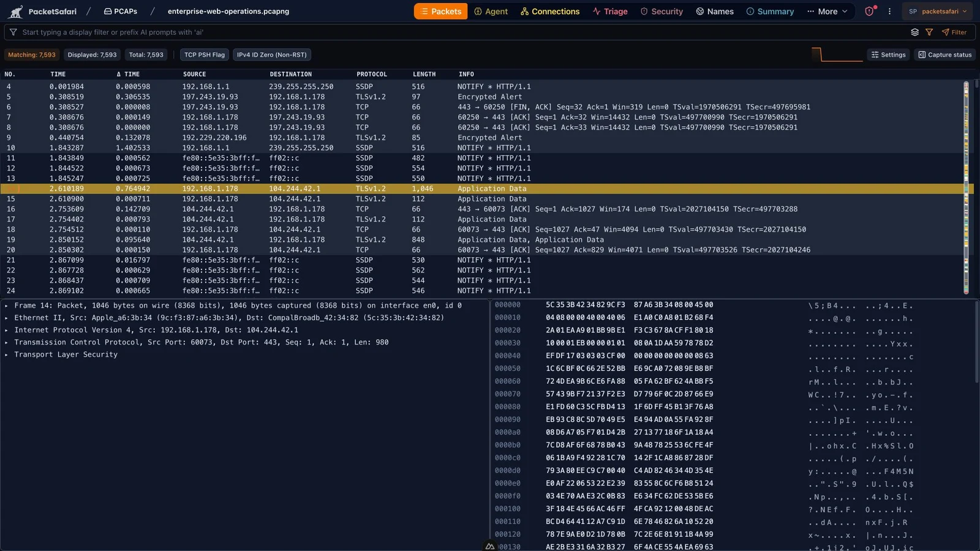Viewport: 980px width, 551px height.
Task: Open the Connections tab
Action: tap(549, 11)
